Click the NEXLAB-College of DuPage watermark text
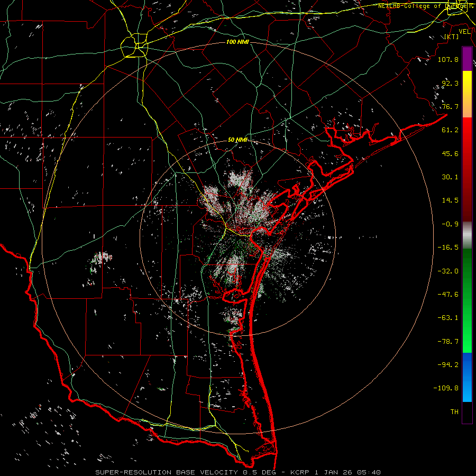 click(x=426, y=6)
